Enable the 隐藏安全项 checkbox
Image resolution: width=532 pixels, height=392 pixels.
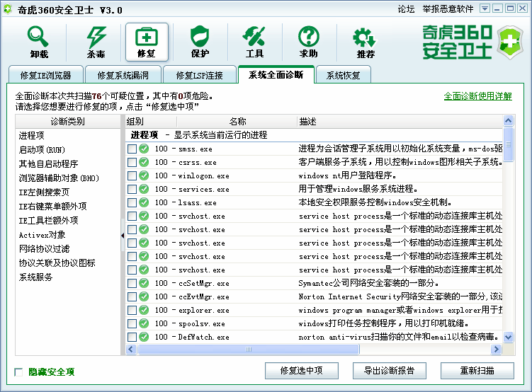pos(18,372)
